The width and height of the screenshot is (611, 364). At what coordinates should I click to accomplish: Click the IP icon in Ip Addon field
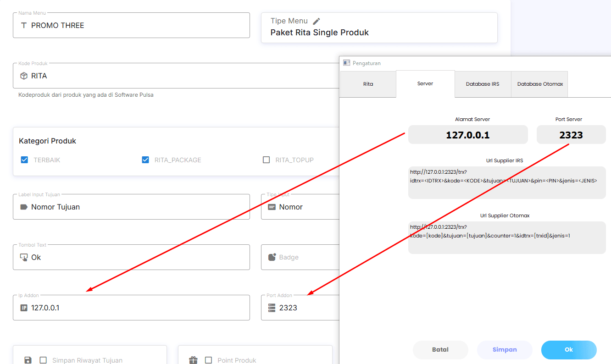[24, 308]
